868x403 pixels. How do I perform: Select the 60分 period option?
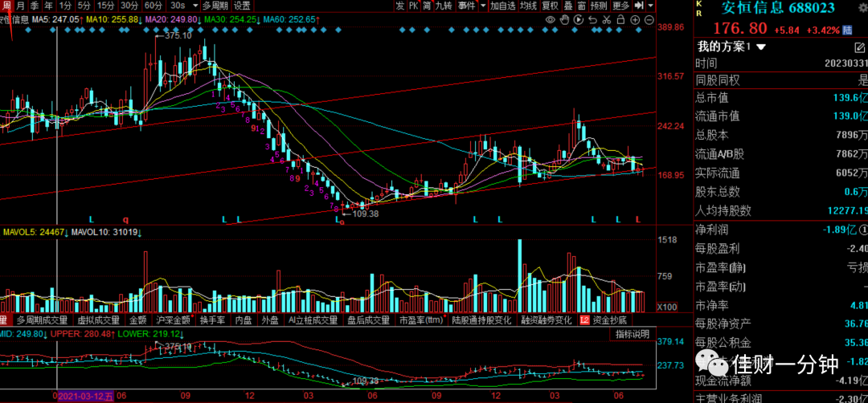click(154, 6)
